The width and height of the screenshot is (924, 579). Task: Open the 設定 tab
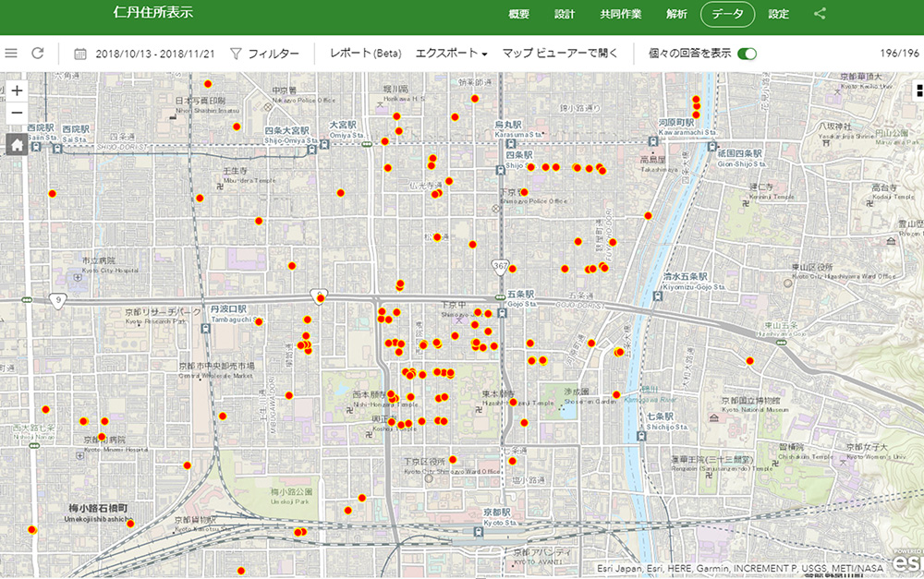pos(779,14)
